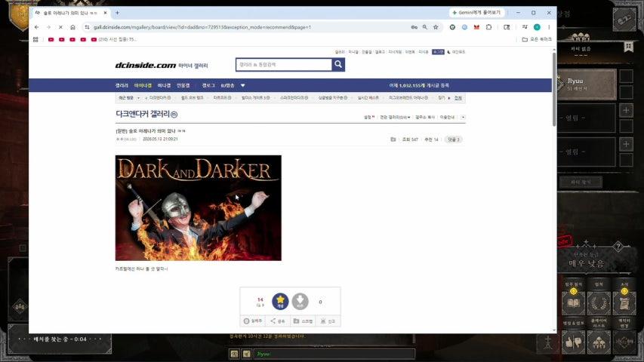Click the second plus slot button in game party panel
This screenshot has width=644, height=362.
[x=626, y=144]
